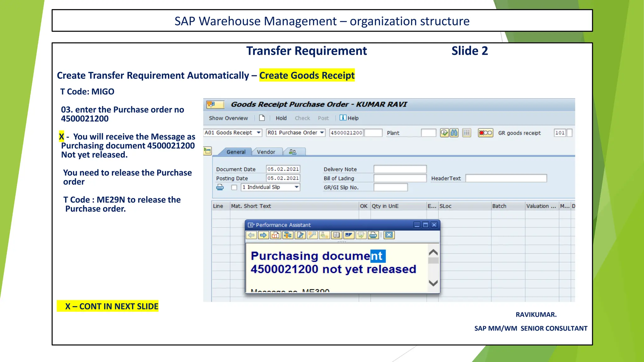Open the R01 Purchase Order dropdown
Image resolution: width=644 pixels, height=362 pixels.
click(x=322, y=133)
